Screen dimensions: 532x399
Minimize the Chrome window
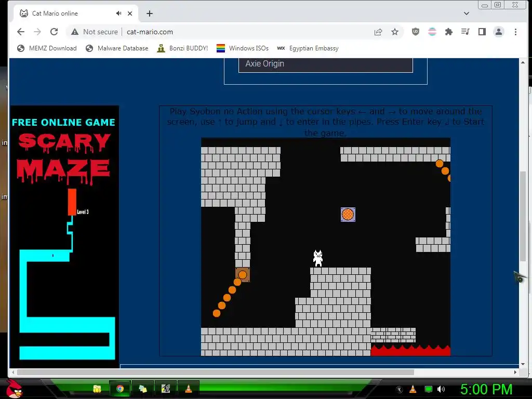click(x=485, y=5)
